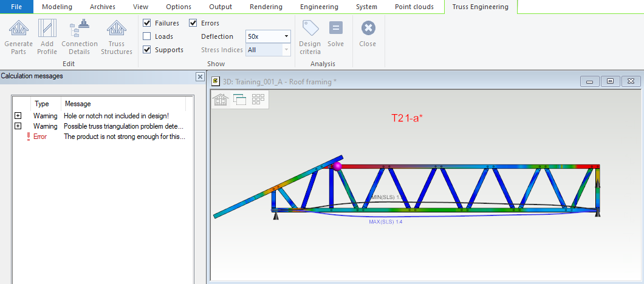Close the Calculation messages panel
644x284 pixels.
[x=199, y=77]
